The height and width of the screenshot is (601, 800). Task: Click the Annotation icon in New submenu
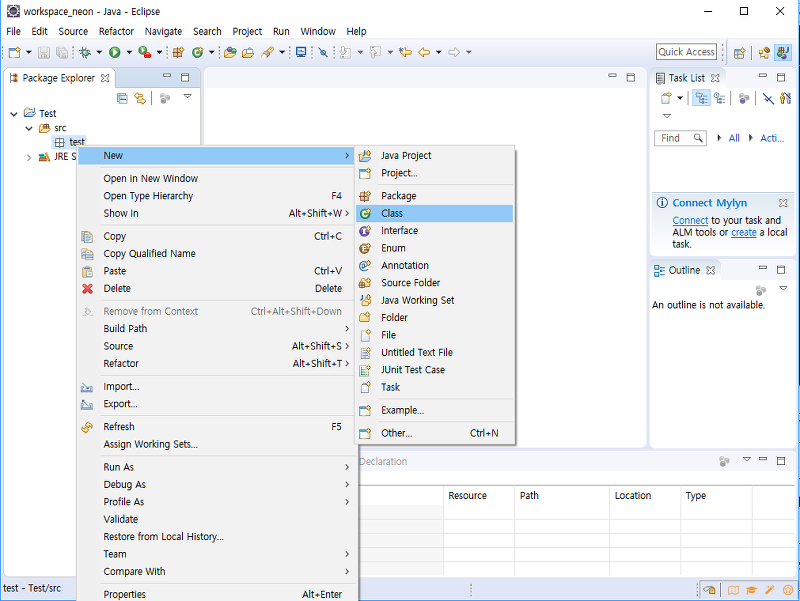click(x=365, y=266)
